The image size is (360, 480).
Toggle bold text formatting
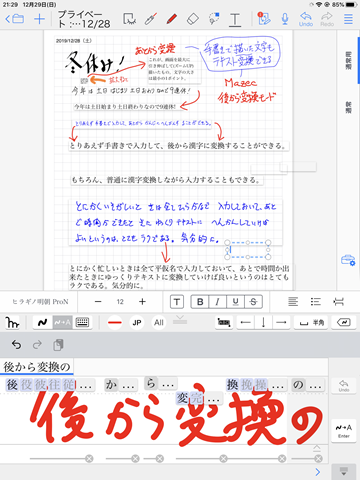pyautogui.click(x=200, y=302)
